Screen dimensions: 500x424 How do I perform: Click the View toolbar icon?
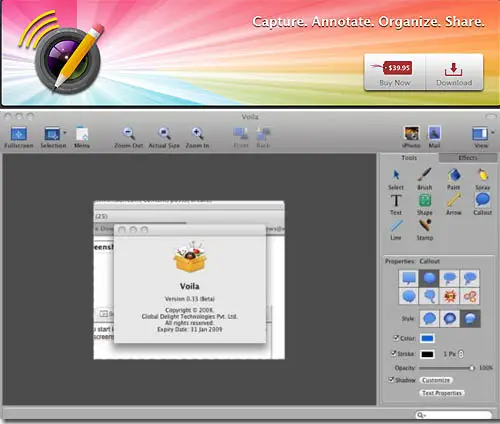pos(480,134)
